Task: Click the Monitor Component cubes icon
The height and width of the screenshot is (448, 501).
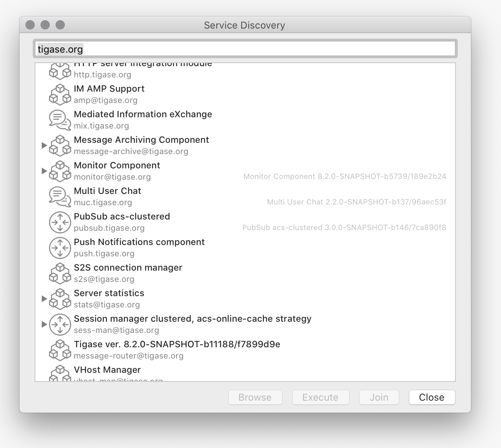Action: pos(60,171)
